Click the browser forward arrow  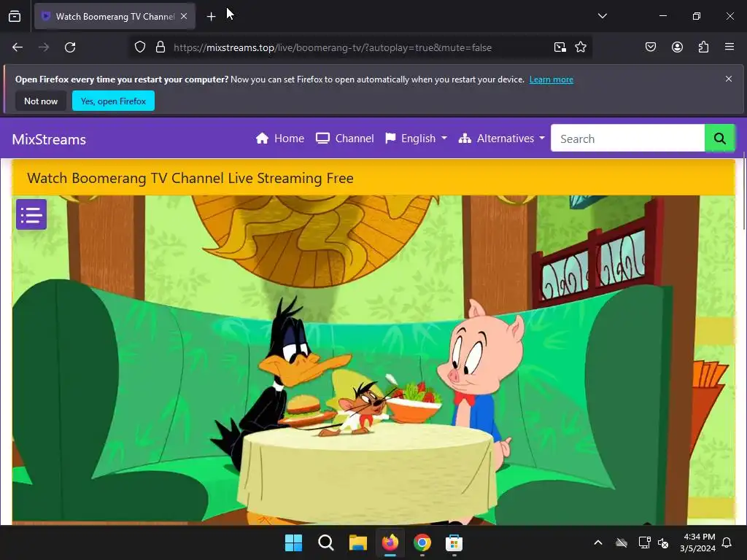coord(44,47)
